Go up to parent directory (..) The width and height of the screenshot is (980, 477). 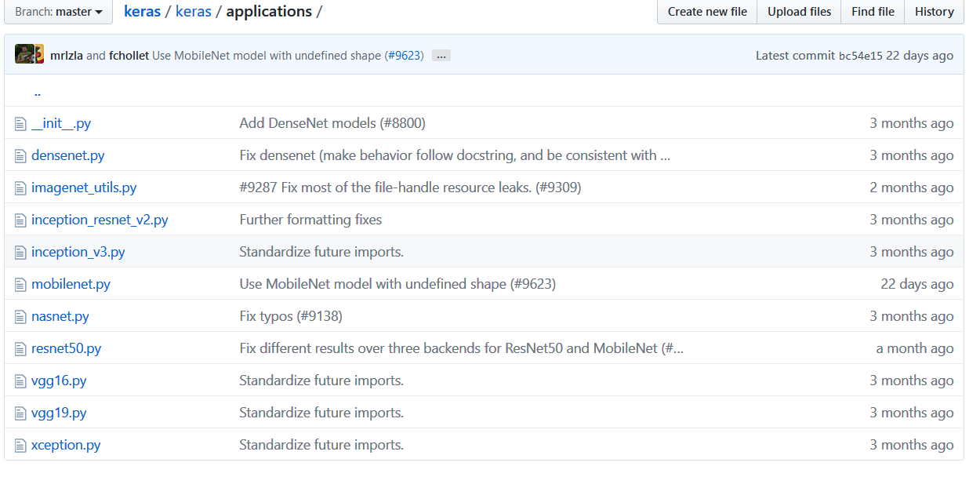coord(38,92)
